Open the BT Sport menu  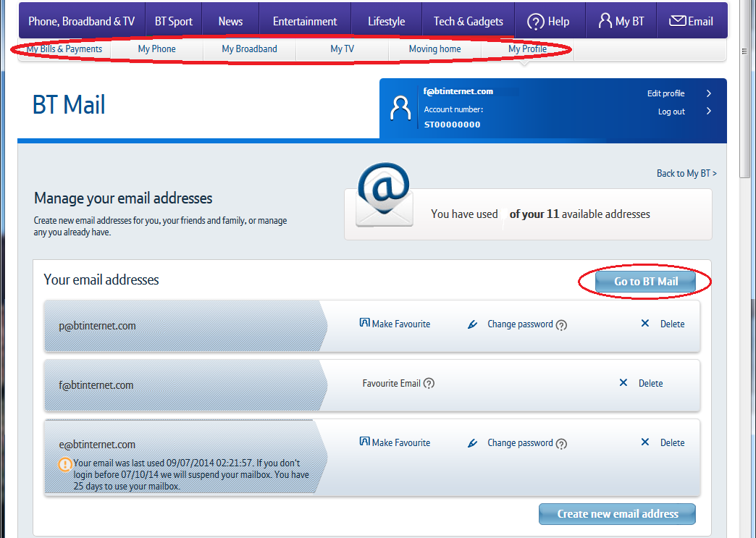click(174, 21)
